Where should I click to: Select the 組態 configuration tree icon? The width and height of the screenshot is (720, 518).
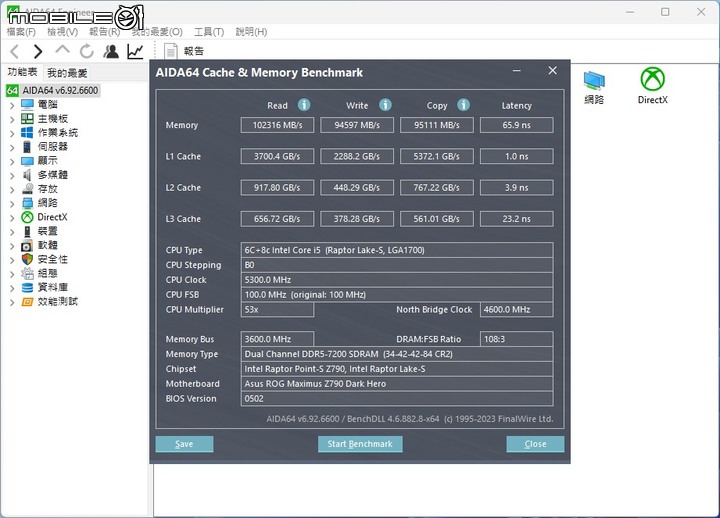27,273
